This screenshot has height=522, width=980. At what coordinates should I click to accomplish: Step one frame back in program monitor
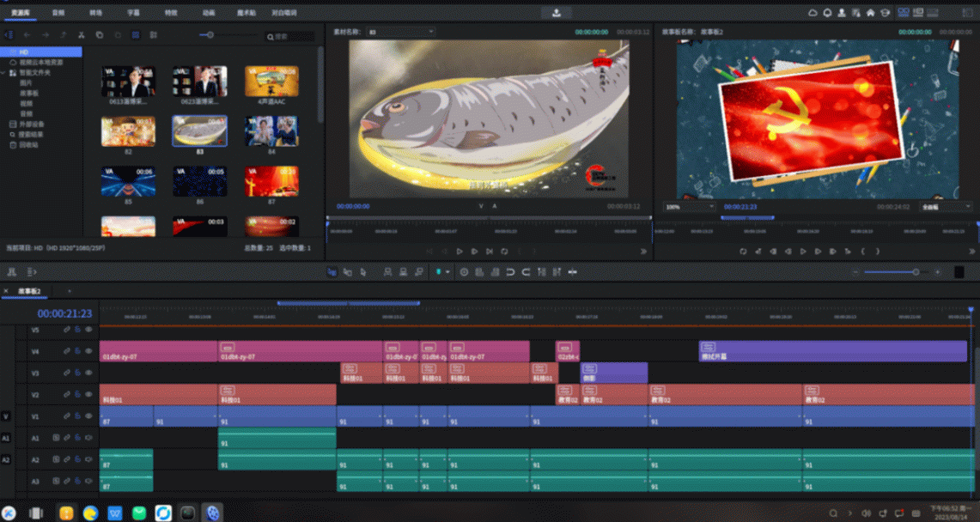(788, 251)
